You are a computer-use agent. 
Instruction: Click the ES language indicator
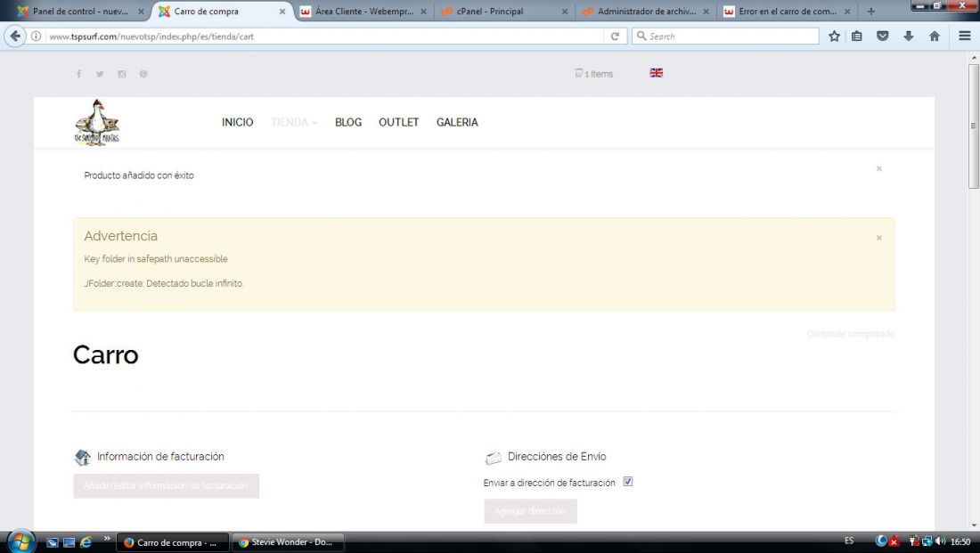(849, 541)
